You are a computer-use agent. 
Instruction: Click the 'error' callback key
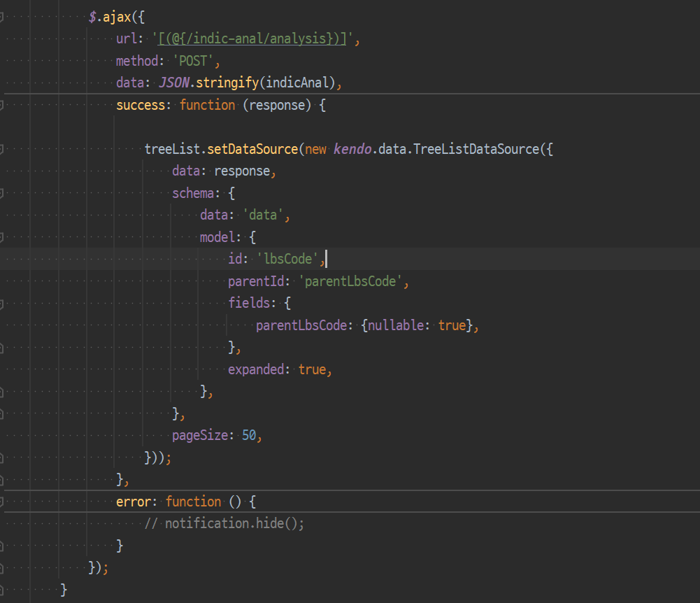click(x=134, y=502)
